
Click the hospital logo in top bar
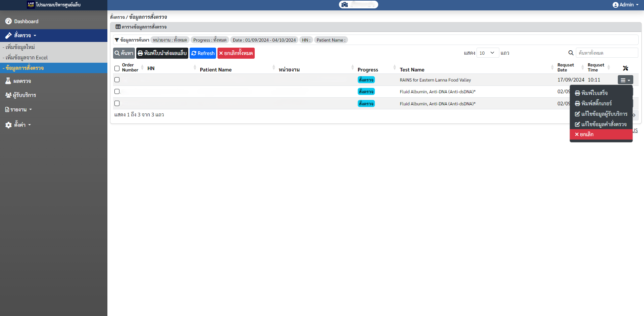pyautogui.click(x=345, y=4)
